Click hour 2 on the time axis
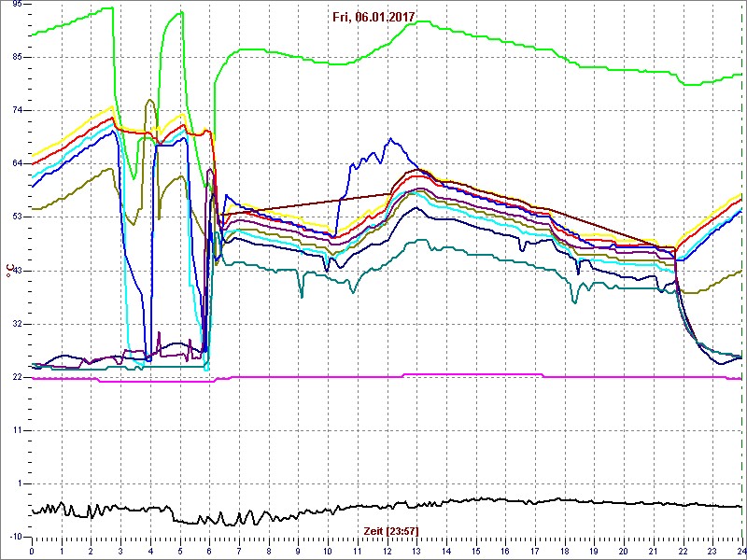This screenshot has width=747, height=560. 91,550
